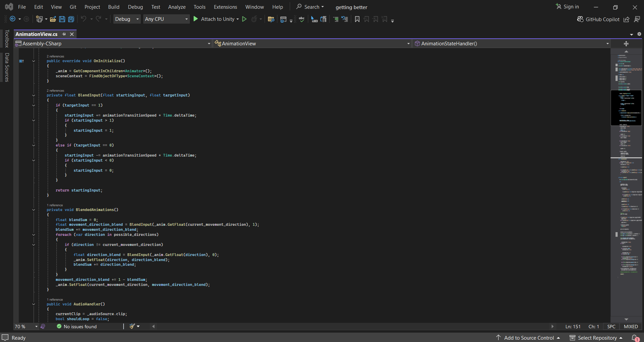Click the Find in Files icon
Image resolution: width=644 pixels, height=342 pixels.
click(x=271, y=19)
